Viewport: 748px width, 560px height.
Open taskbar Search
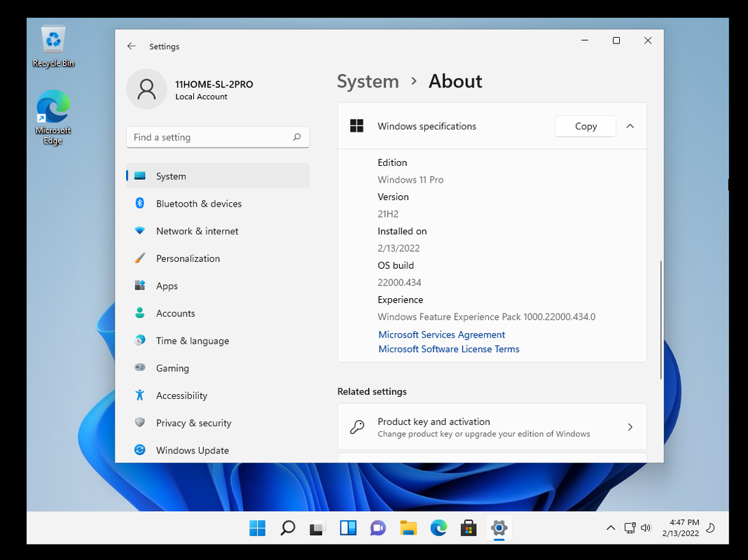coord(288,528)
